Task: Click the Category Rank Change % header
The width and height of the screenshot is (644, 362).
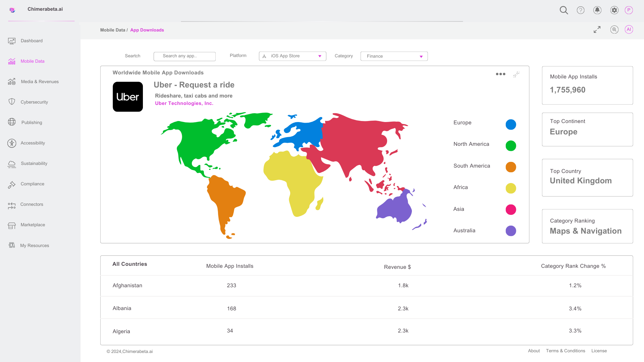Action: (x=573, y=266)
